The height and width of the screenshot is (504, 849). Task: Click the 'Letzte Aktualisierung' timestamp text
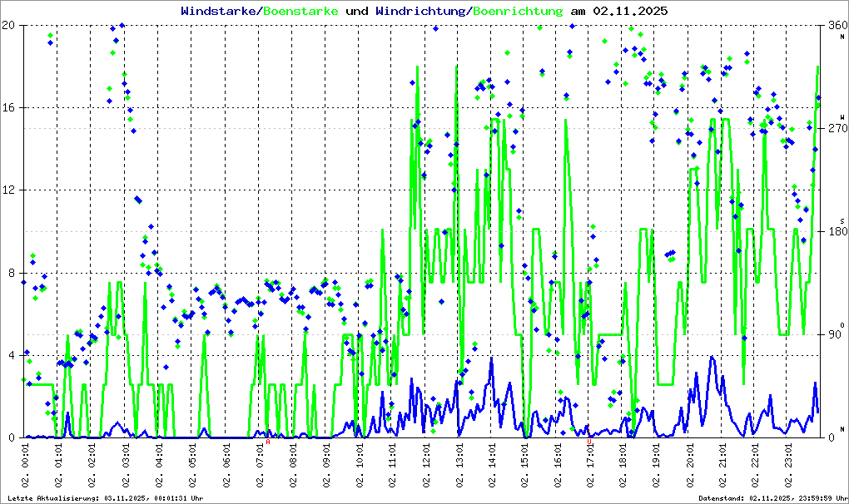tap(106, 498)
